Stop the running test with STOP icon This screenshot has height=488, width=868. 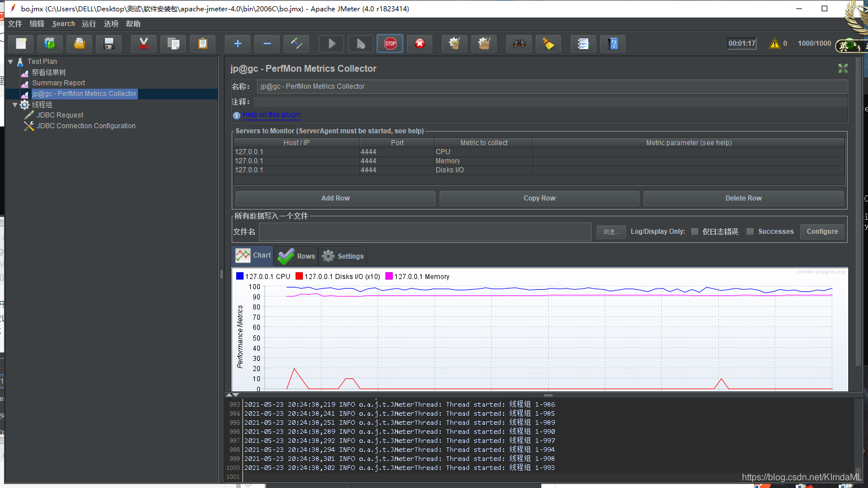click(x=390, y=43)
